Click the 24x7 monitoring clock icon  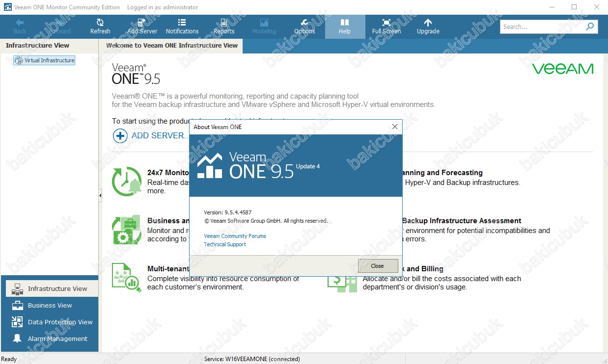click(x=127, y=181)
